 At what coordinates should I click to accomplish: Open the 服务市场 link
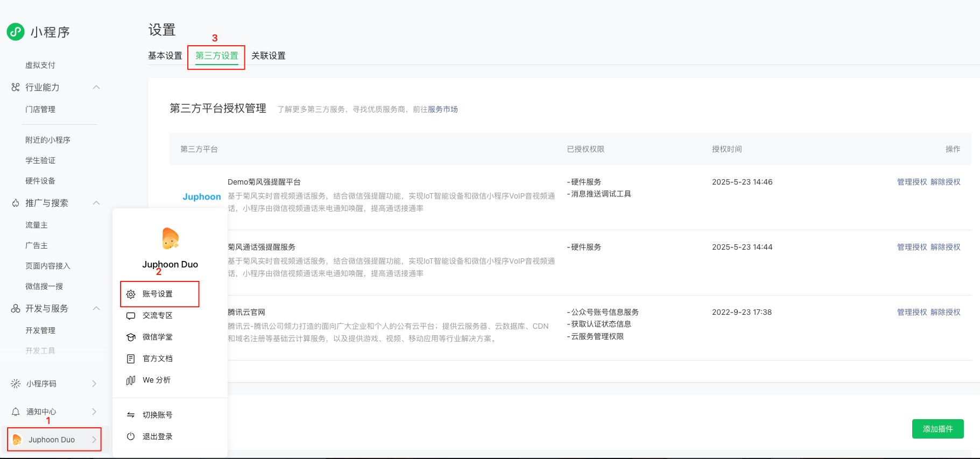pos(443,109)
